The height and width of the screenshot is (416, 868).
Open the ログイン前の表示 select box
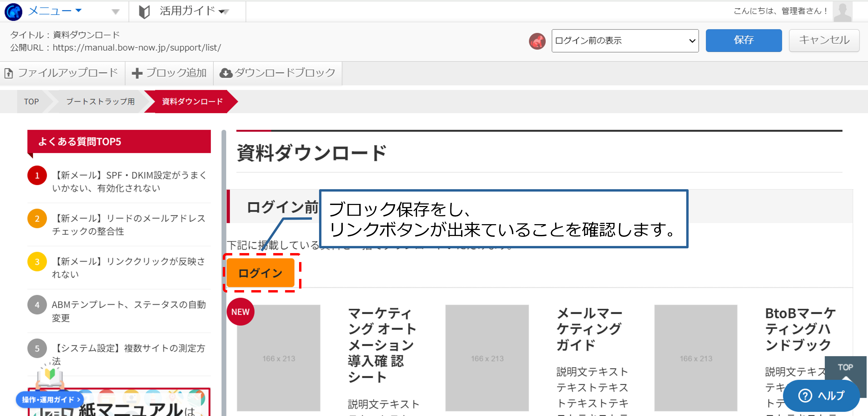coord(625,41)
